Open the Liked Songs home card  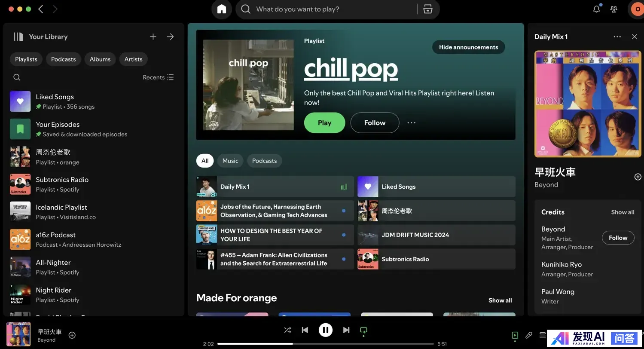[x=436, y=187]
